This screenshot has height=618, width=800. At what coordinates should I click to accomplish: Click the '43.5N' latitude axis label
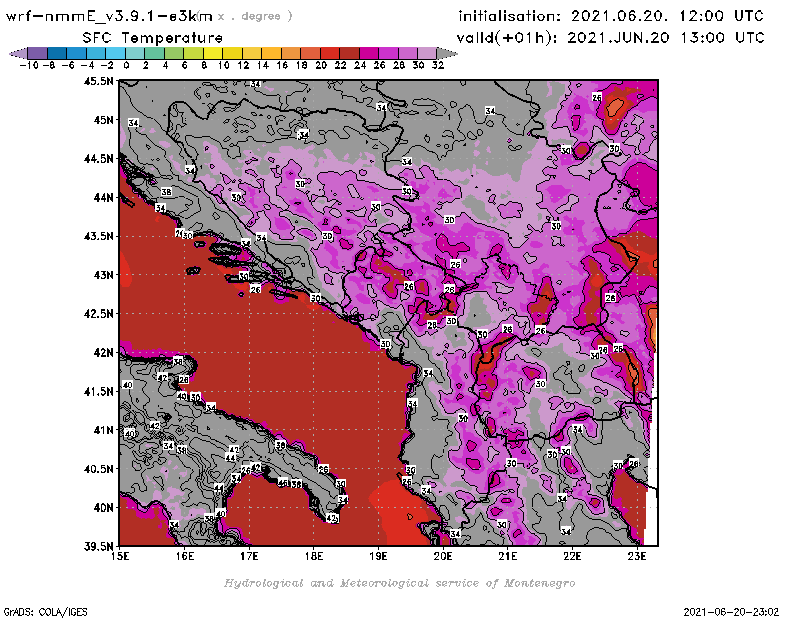(98, 236)
